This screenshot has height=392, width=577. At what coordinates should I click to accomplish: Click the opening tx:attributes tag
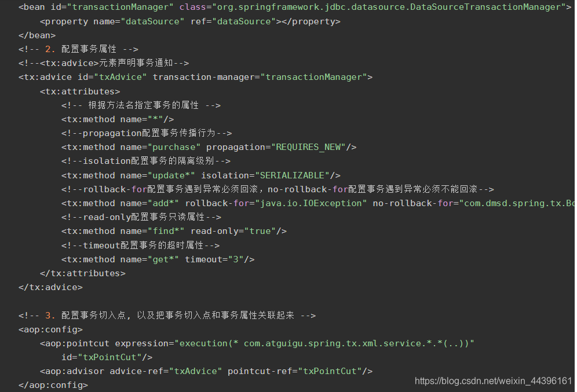(x=80, y=91)
